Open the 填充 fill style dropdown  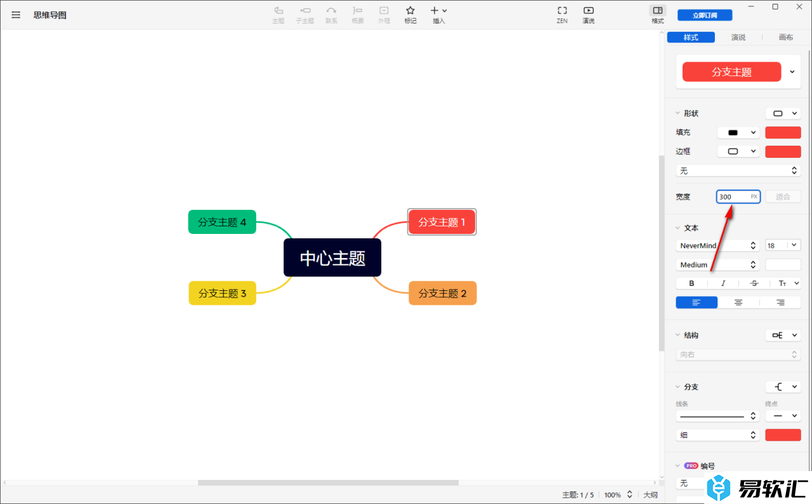coord(738,132)
